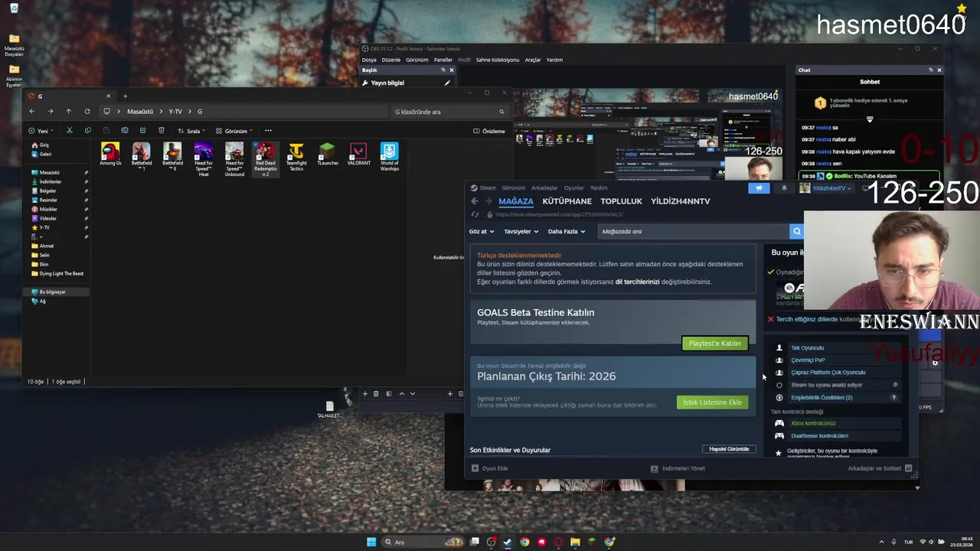
Task: Open OBS Dosya menu
Action: click(x=369, y=60)
